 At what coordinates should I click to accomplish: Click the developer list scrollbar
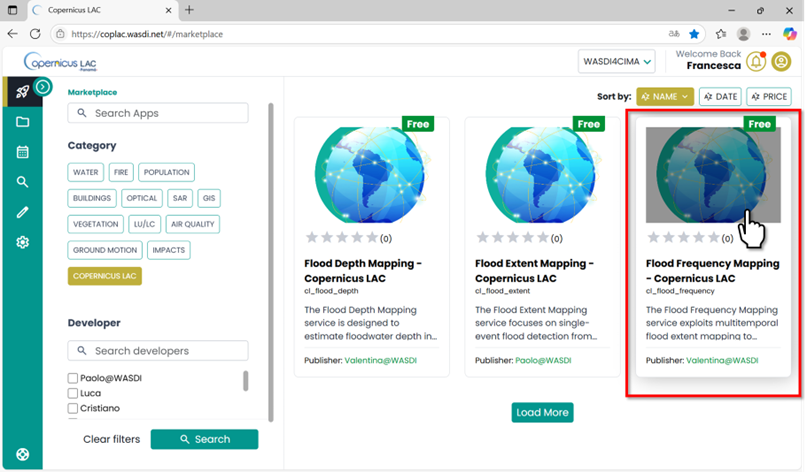tap(245, 381)
